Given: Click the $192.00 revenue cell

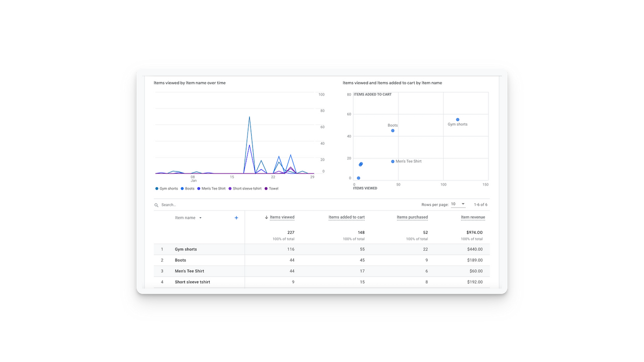Looking at the screenshot, I should click(474, 282).
